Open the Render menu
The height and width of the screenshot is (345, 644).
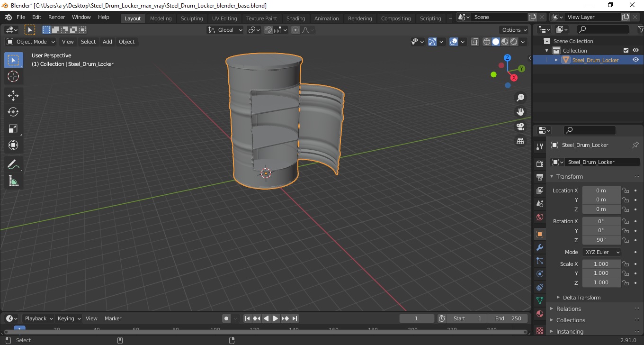click(56, 17)
